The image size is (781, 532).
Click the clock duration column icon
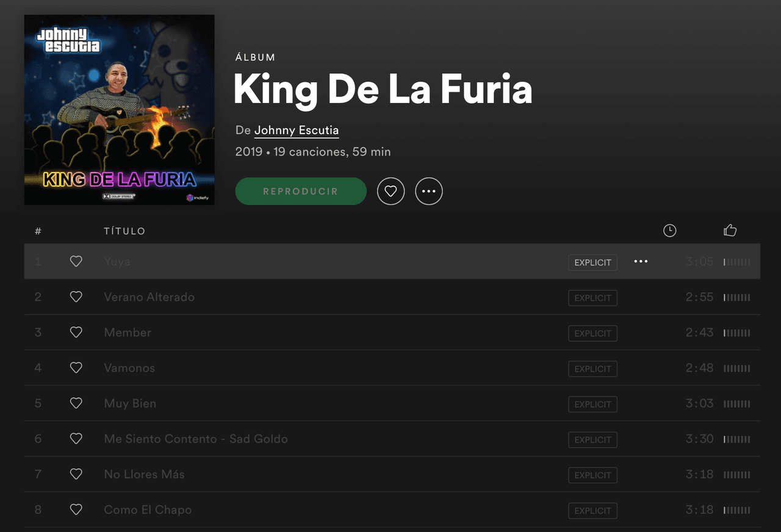[670, 231]
